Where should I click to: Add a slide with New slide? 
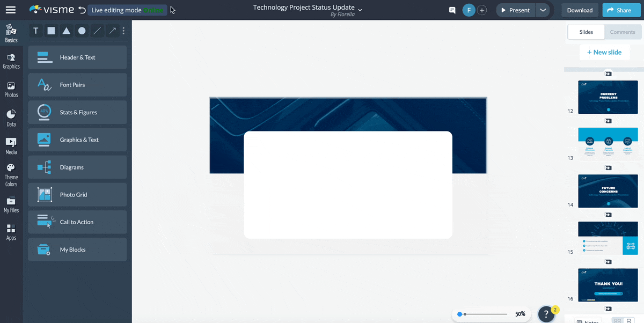[604, 52]
